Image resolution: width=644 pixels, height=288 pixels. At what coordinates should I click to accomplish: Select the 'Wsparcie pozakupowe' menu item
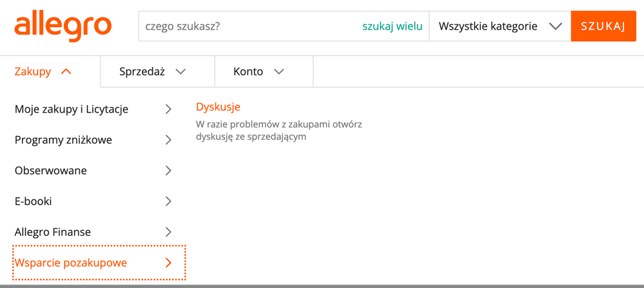[x=99, y=263]
